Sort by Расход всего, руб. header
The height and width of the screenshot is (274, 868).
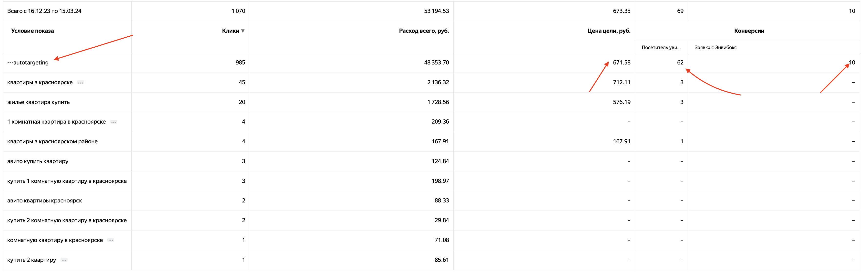[x=424, y=31]
